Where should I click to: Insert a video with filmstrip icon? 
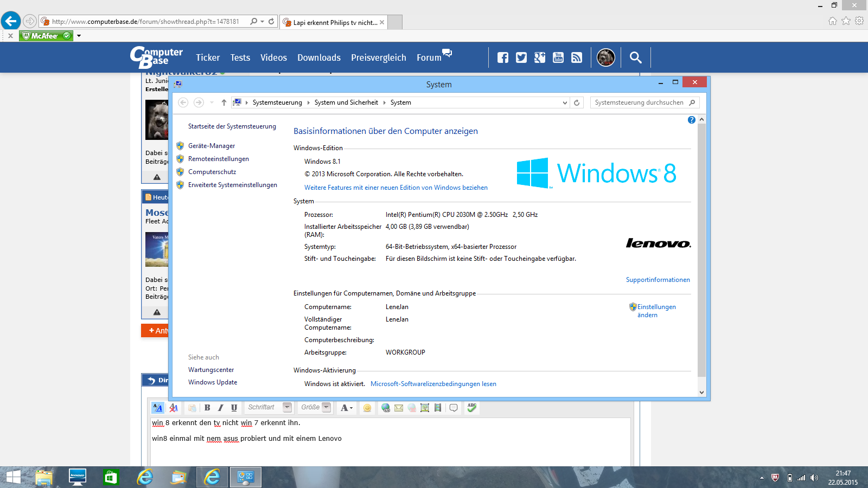click(438, 408)
